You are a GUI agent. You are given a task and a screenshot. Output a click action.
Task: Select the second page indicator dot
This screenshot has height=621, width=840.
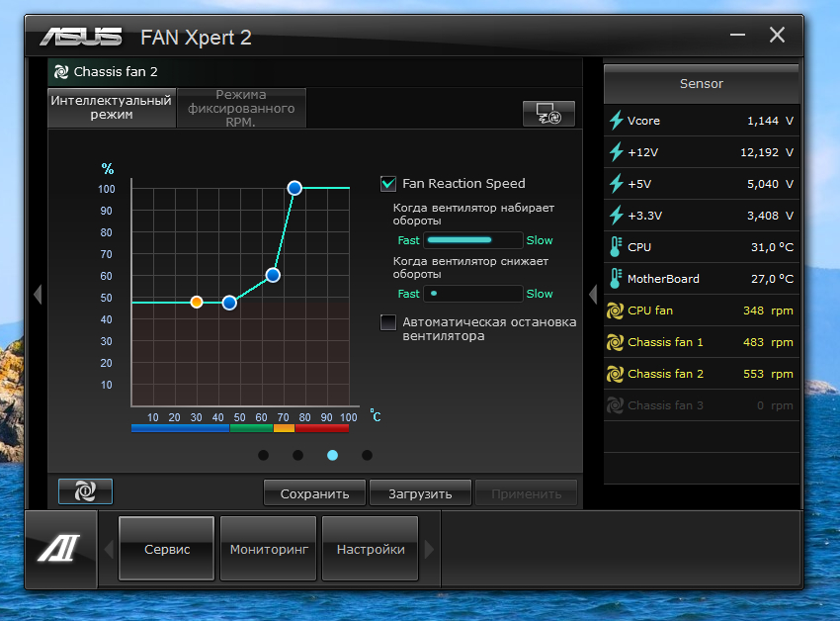pos(297,455)
